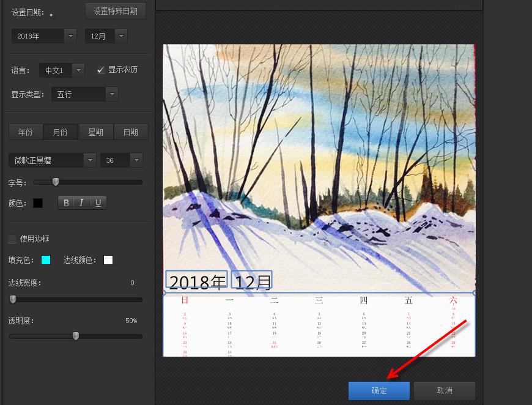Click the 边线宽度 slider handle
Viewport: 532px width, 405px height.
click(x=13, y=299)
